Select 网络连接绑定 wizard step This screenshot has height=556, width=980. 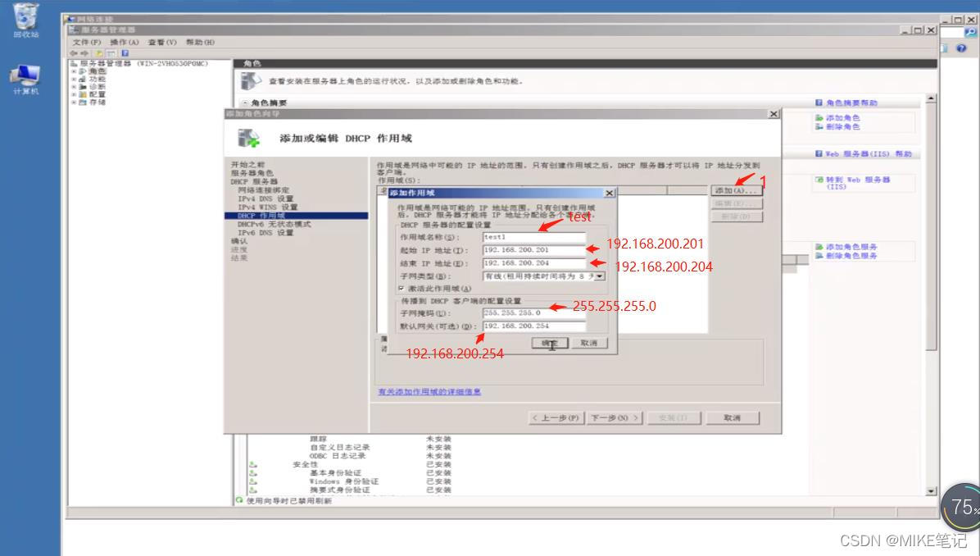click(263, 189)
